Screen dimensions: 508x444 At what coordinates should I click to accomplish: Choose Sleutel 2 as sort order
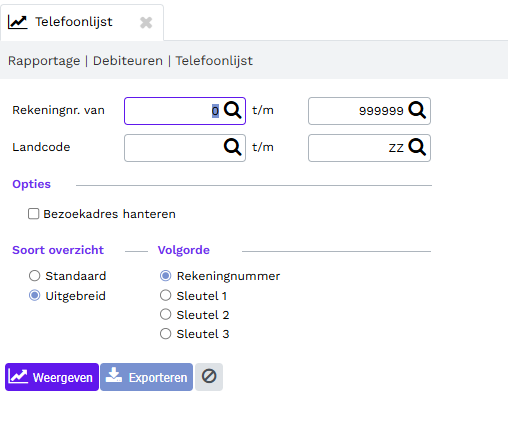[165, 314]
